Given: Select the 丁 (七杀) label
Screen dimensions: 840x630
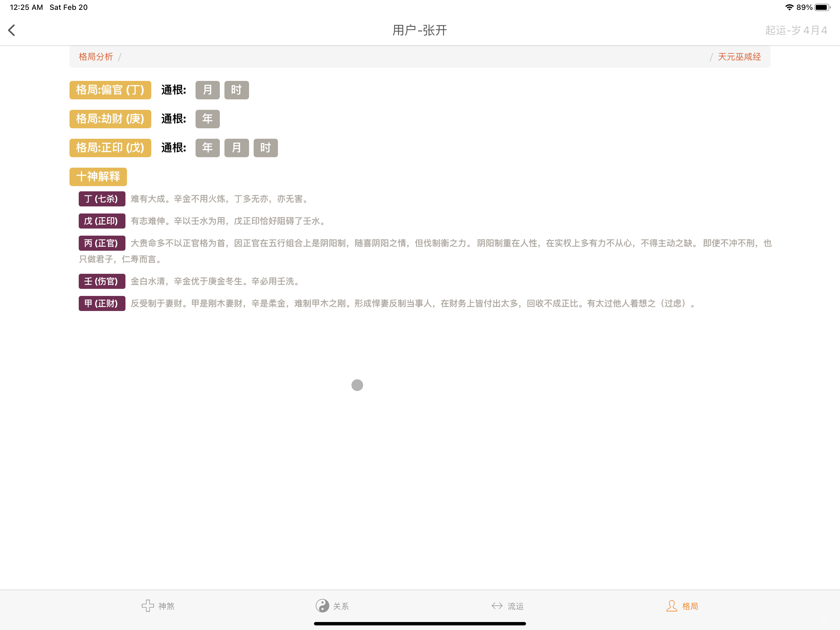Looking at the screenshot, I should [x=102, y=199].
